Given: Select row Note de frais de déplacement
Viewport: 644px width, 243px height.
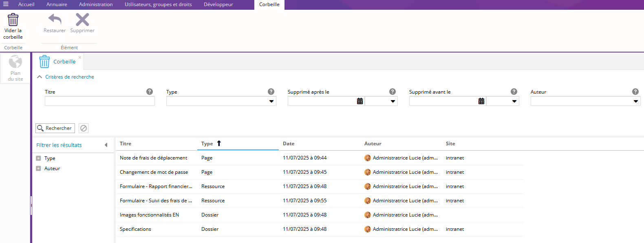Looking at the screenshot, I should [x=320, y=158].
